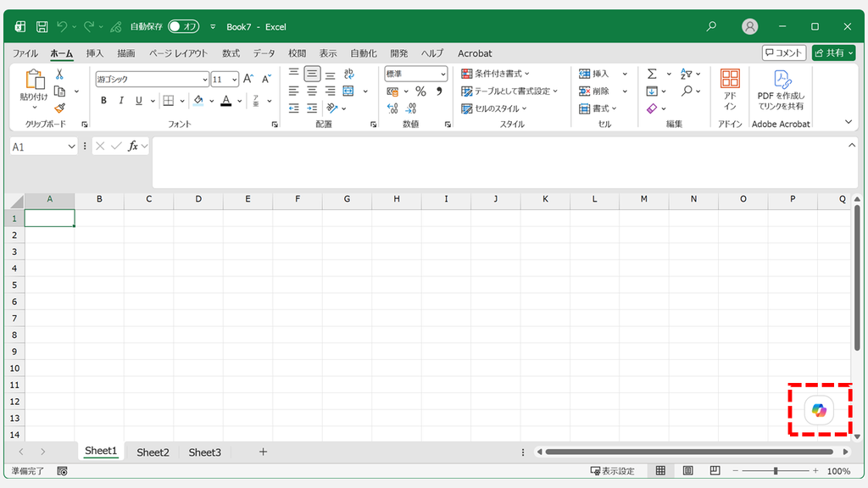
Task: Expand Cell Styles menu
Action: (x=493, y=108)
